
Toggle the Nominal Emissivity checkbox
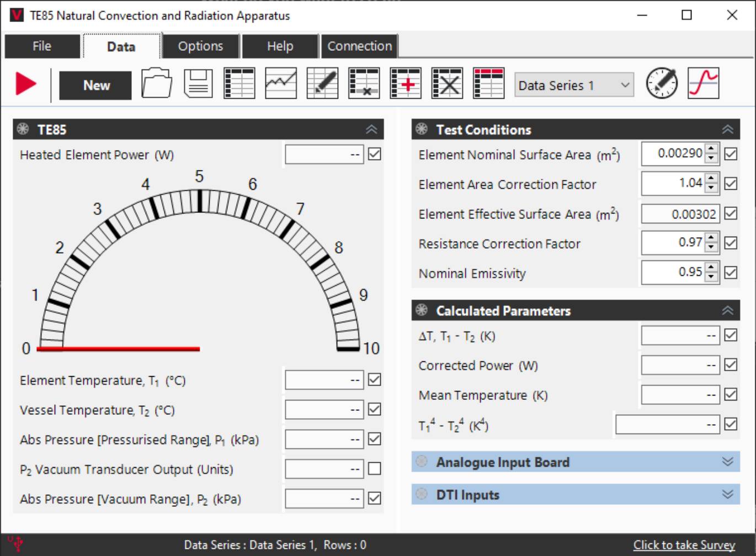click(731, 272)
